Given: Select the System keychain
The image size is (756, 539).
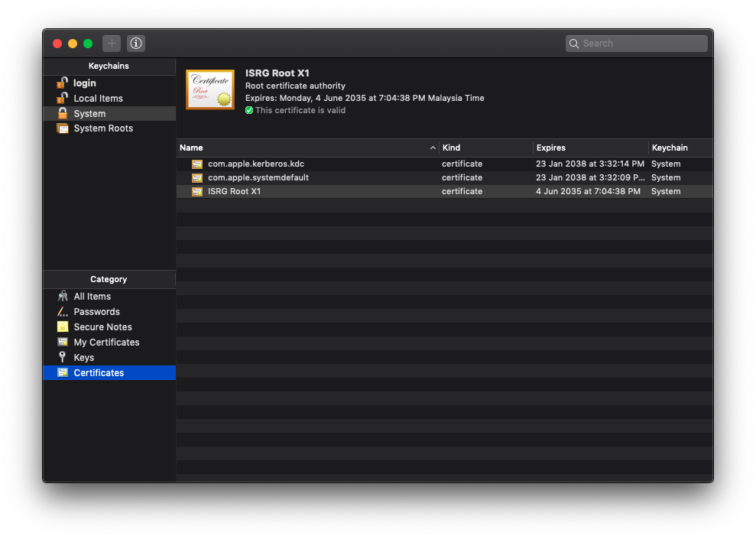Looking at the screenshot, I should point(89,114).
